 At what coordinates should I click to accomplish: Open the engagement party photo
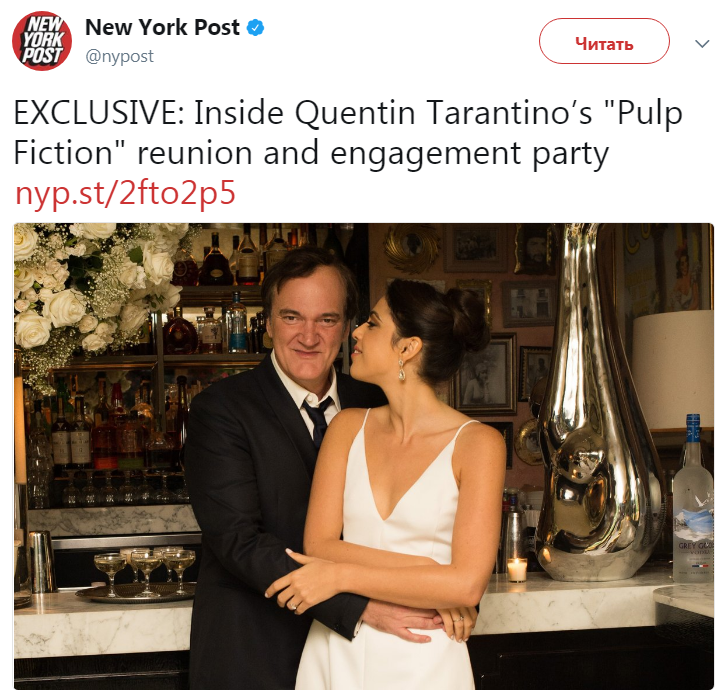point(363,456)
